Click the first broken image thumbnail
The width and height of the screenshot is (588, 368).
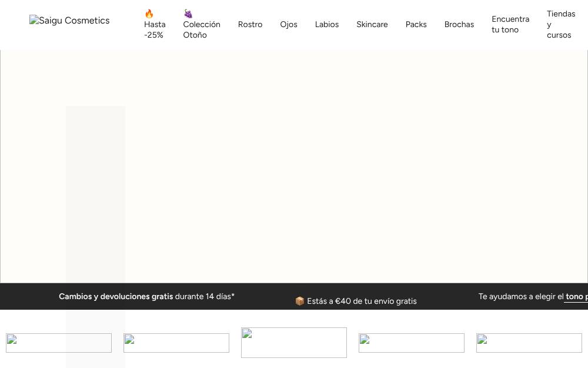[x=59, y=343]
